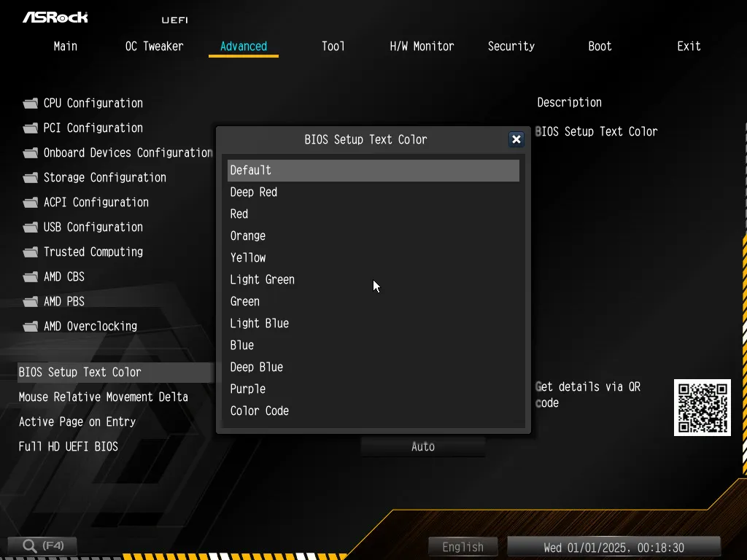The height and width of the screenshot is (560, 747).
Task: Select Deep Red text color option
Action: (254, 192)
